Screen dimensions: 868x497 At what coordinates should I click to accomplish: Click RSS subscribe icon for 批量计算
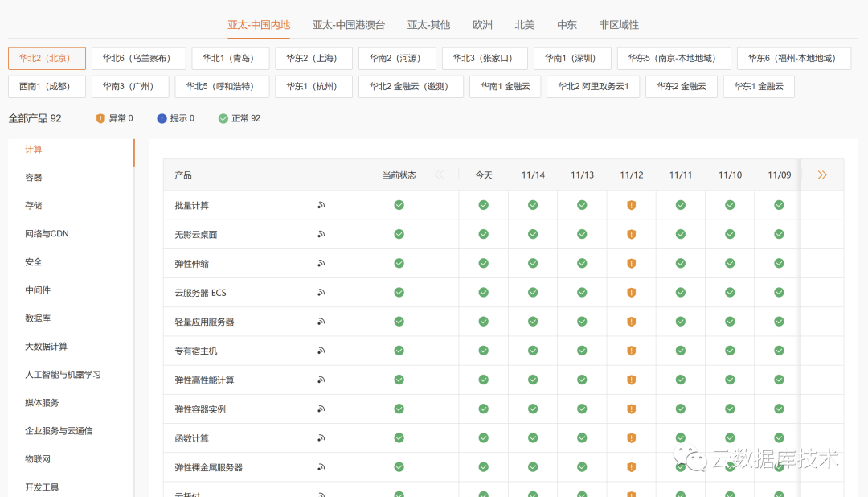pyautogui.click(x=321, y=206)
